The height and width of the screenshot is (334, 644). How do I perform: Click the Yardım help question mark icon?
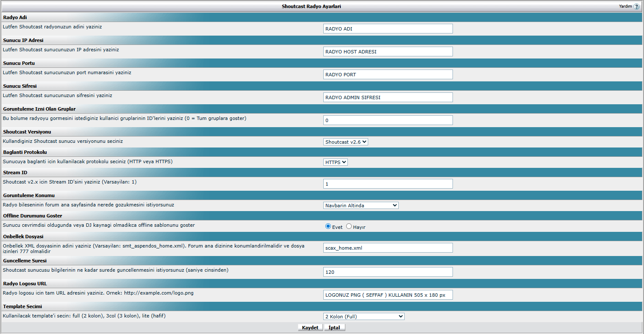click(x=636, y=6)
